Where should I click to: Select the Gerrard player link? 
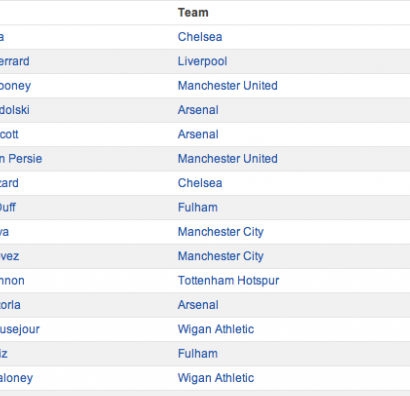click(x=15, y=61)
